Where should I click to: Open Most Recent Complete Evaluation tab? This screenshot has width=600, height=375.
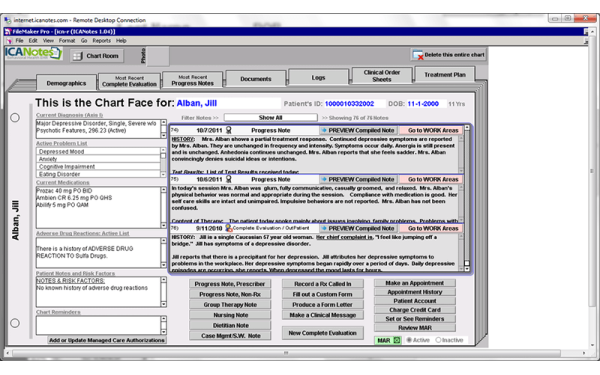[129, 81]
